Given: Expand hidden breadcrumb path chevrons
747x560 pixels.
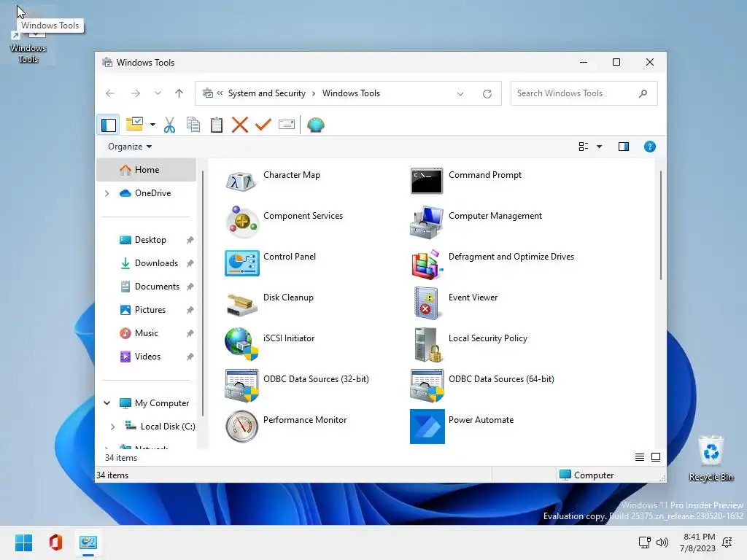Looking at the screenshot, I should tap(220, 93).
